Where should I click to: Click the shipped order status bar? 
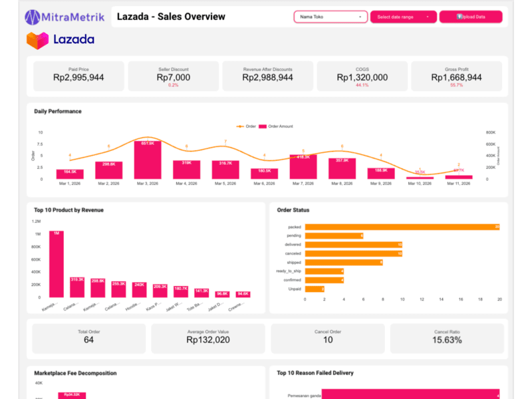pyautogui.click(x=343, y=262)
